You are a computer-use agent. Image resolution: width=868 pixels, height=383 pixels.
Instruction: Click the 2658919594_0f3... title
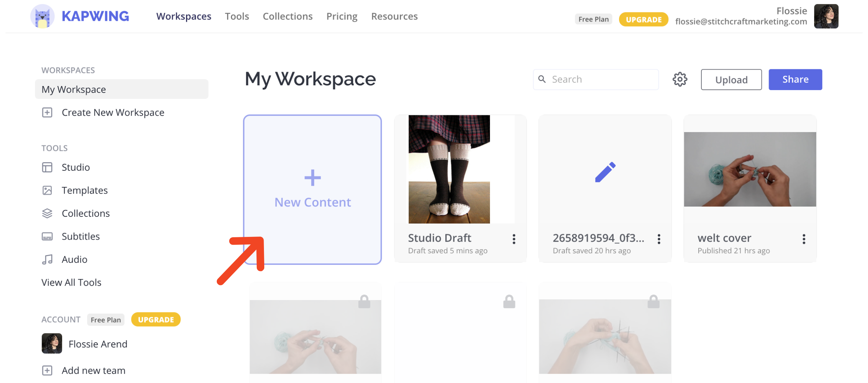pyautogui.click(x=598, y=238)
